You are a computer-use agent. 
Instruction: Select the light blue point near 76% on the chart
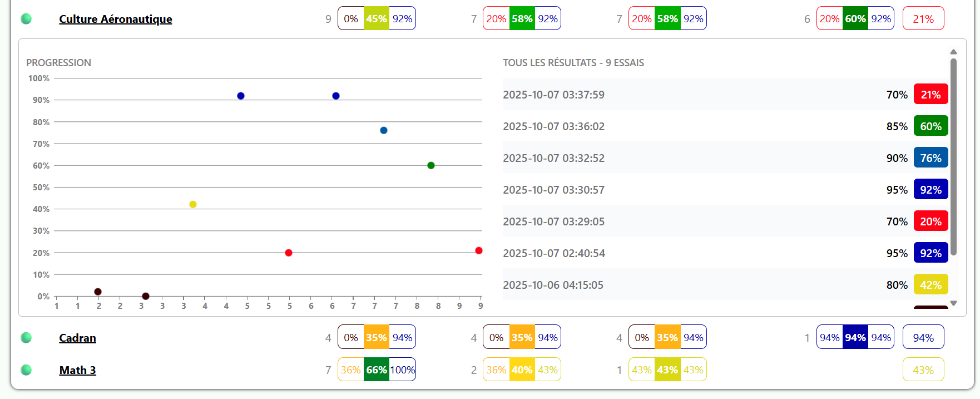click(384, 130)
